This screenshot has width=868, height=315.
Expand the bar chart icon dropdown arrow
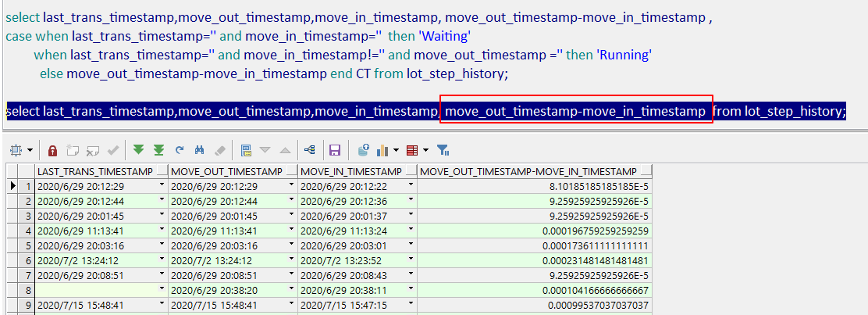(x=397, y=150)
